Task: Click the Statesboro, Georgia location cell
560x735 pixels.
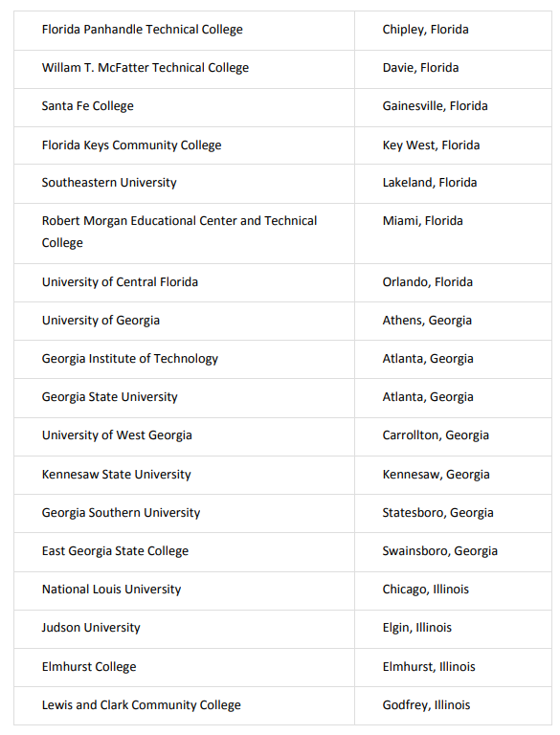Action: 453,514
